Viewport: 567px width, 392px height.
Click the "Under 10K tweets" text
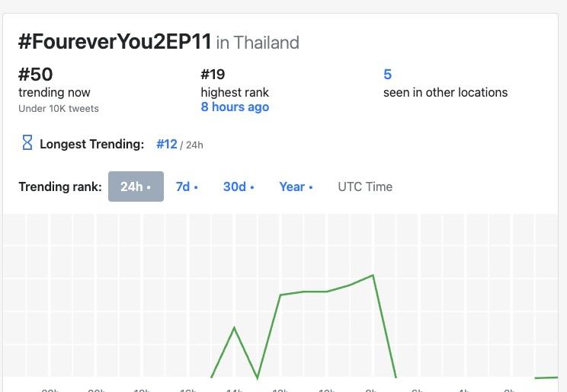pos(59,108)
